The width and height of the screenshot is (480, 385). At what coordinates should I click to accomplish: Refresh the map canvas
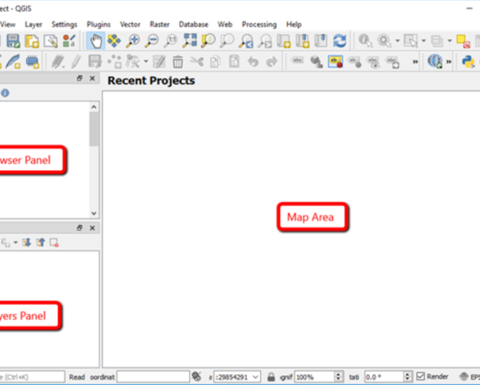[340, 41]
